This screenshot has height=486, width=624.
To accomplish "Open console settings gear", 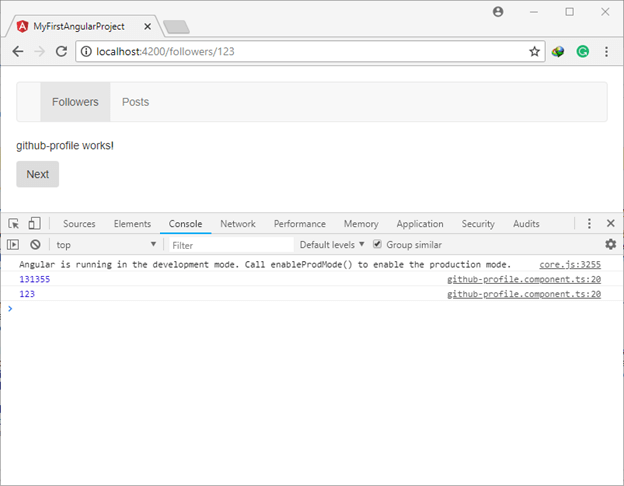I will (x=610, y=244).
